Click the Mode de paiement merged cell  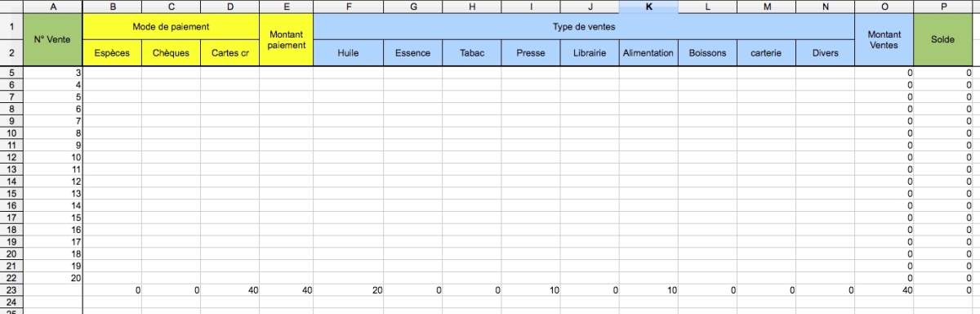click(x=171, y=27)
